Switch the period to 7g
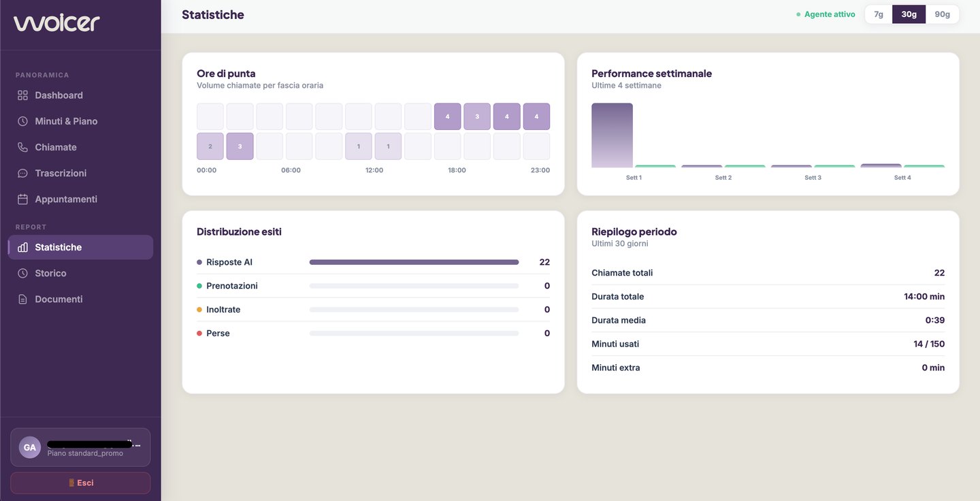This screenshot has width=980, height=501. (x=879, y=14)
